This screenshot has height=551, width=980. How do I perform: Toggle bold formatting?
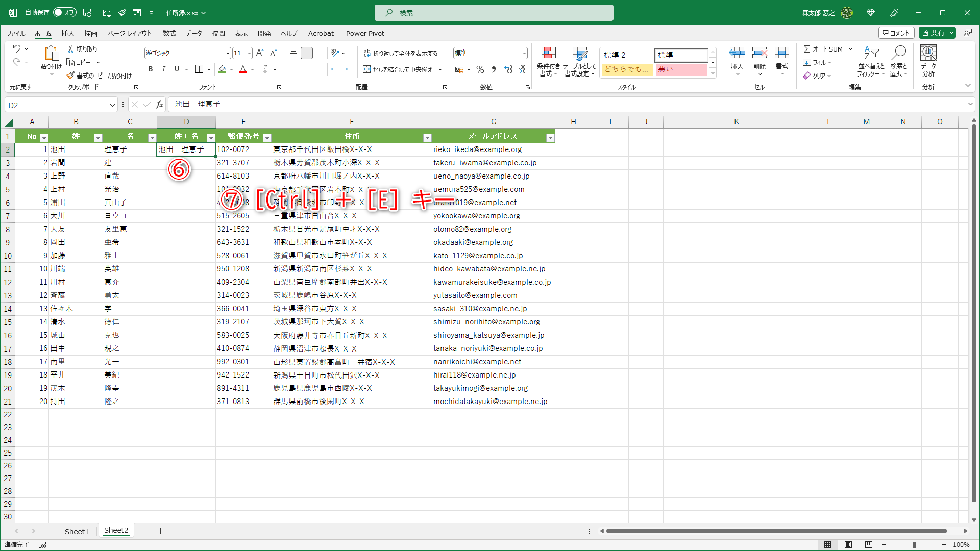[x=151, y=69]
